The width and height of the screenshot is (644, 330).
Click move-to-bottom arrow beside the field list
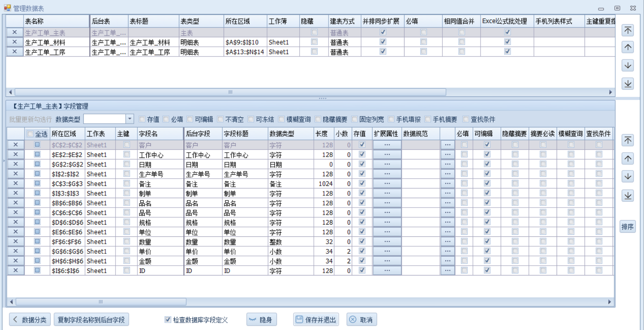point(628,196)
